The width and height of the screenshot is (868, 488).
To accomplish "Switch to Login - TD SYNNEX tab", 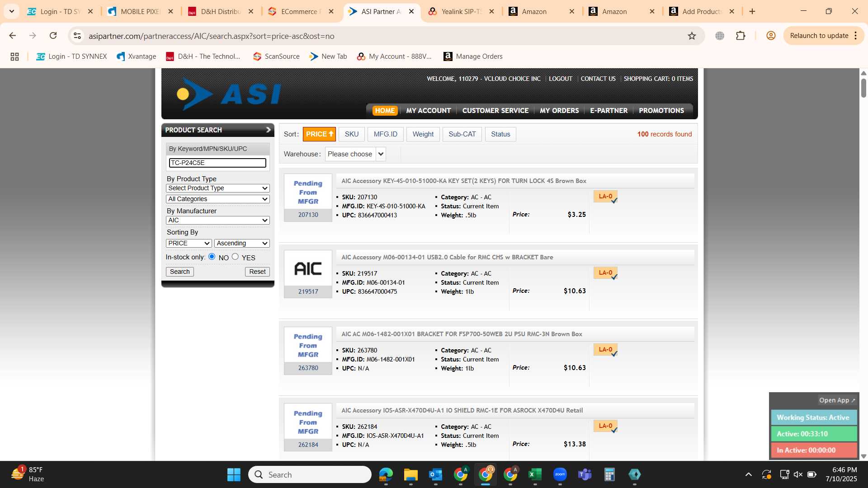I will 60,12.
